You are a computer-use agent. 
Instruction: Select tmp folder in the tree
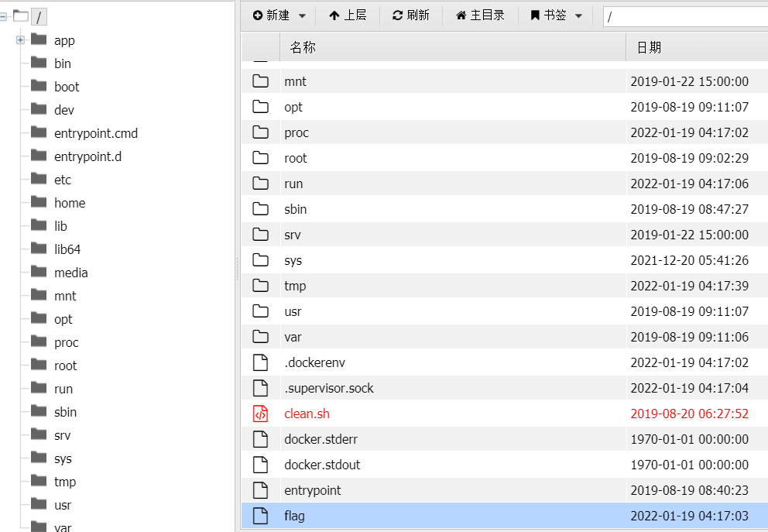pos(65,482)
